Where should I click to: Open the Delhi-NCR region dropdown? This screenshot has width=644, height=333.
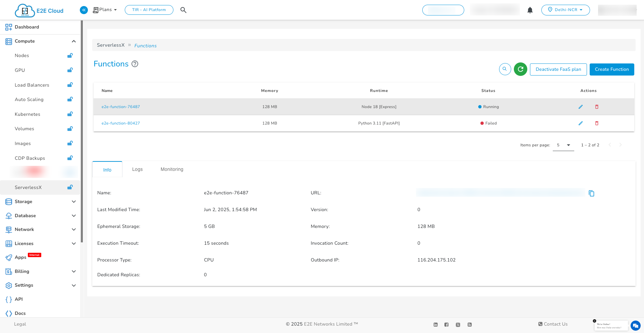point(566,10)
